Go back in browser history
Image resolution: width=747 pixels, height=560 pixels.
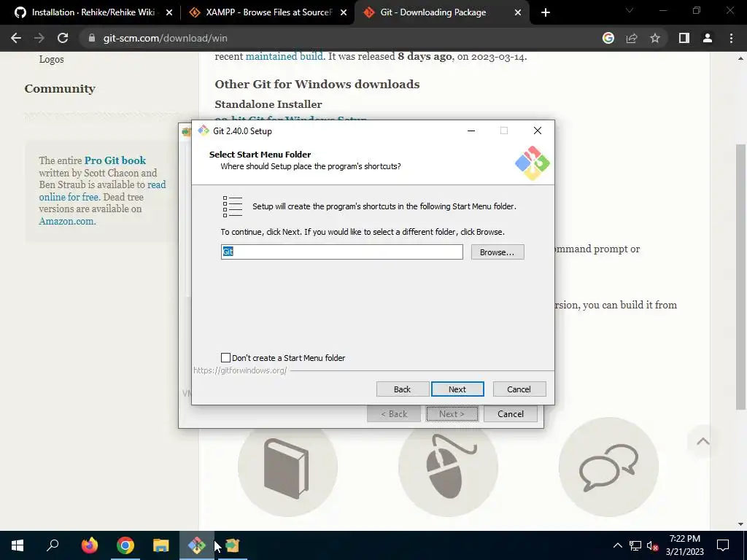(x=16, y=38)
